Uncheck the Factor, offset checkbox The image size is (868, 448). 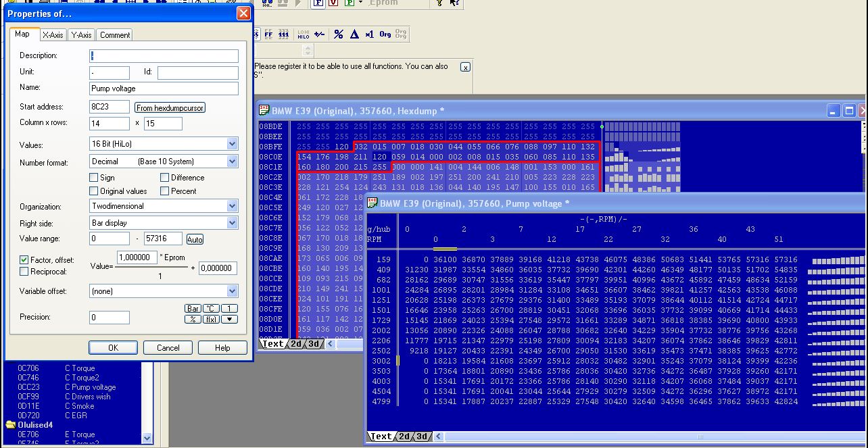click(x=24, y=259)
